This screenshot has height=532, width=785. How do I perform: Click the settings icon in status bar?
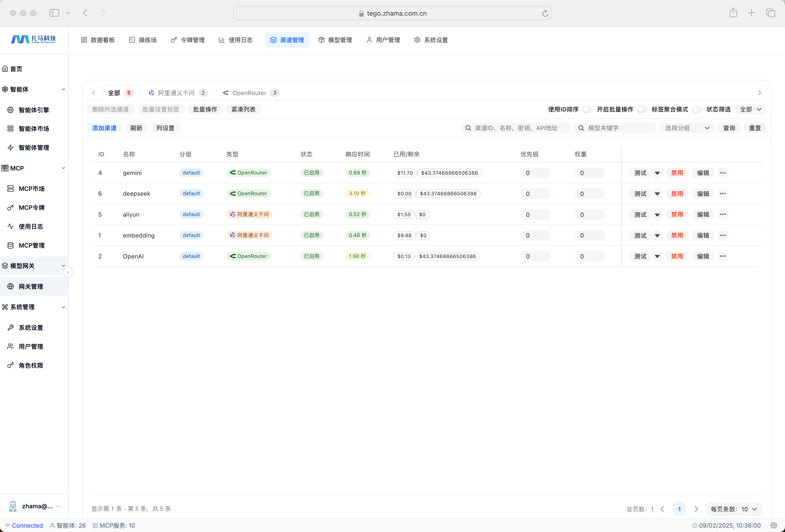(x=773, y=525)
